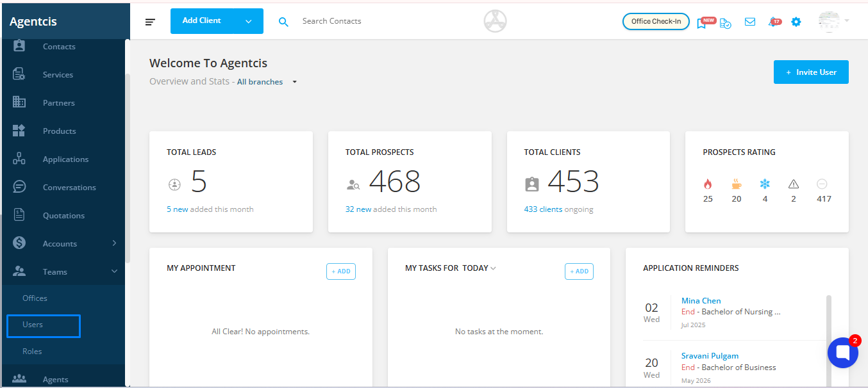The width and height of the screenshot is (868, 388).
Task: Click the Teams people icon
Action: point(19,271)
